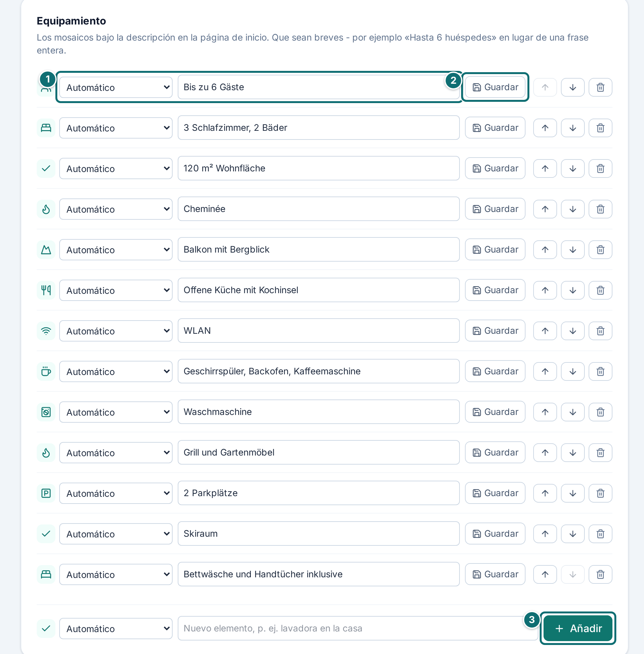Viewport: 644px width, 654px height.
Task: Click Guardar for Waschmaschine row
Action: click(495, 412)
